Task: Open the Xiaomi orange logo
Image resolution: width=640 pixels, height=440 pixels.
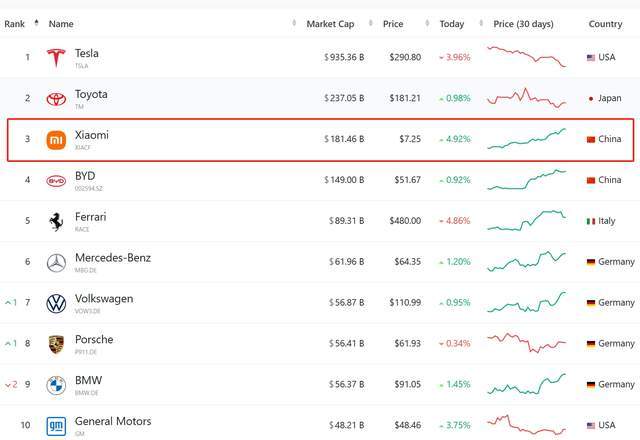Action: coord(56,140)
